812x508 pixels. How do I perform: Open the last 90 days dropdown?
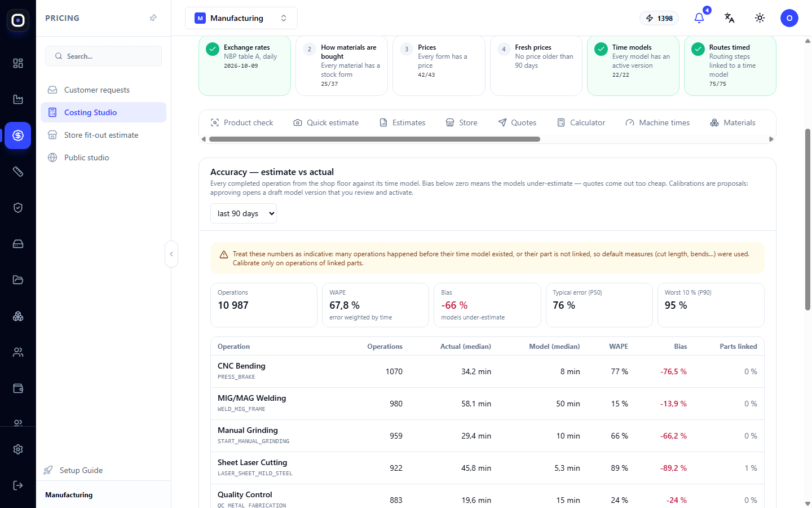(244, 213)
